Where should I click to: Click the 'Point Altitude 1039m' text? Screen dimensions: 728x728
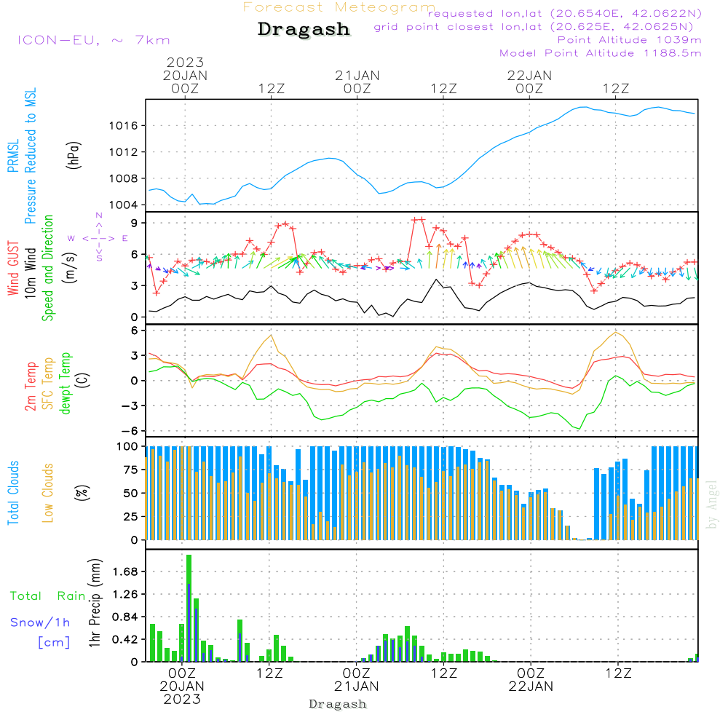629,40
